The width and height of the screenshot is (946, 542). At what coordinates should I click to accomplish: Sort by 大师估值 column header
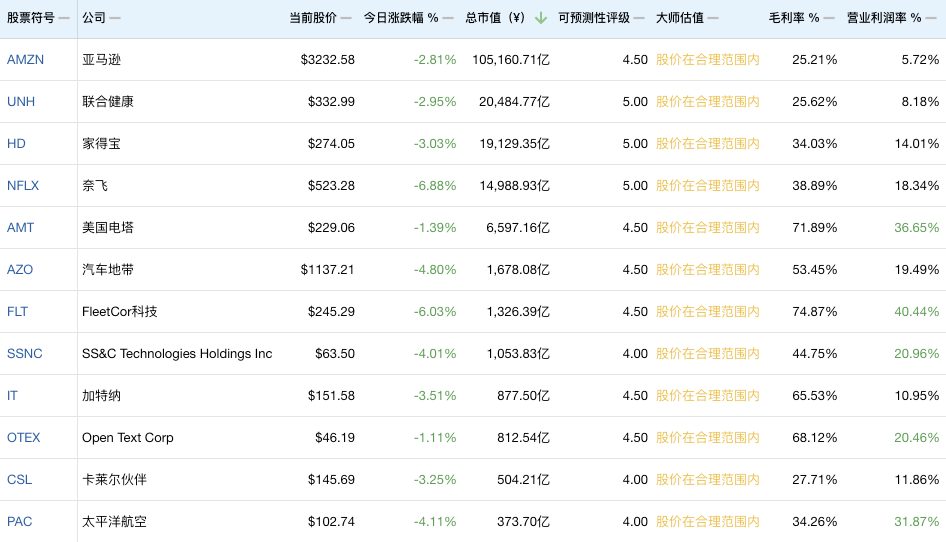tap(680, 18)
